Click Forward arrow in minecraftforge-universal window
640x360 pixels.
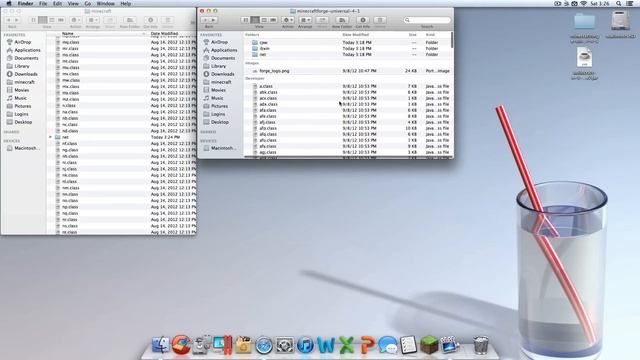point(213,20)
